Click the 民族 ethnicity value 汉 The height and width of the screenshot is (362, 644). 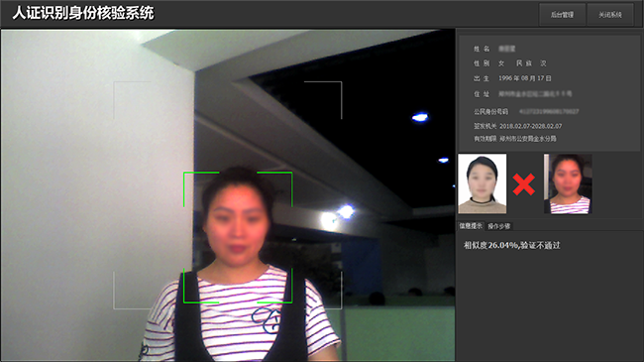tap(543, 63)
